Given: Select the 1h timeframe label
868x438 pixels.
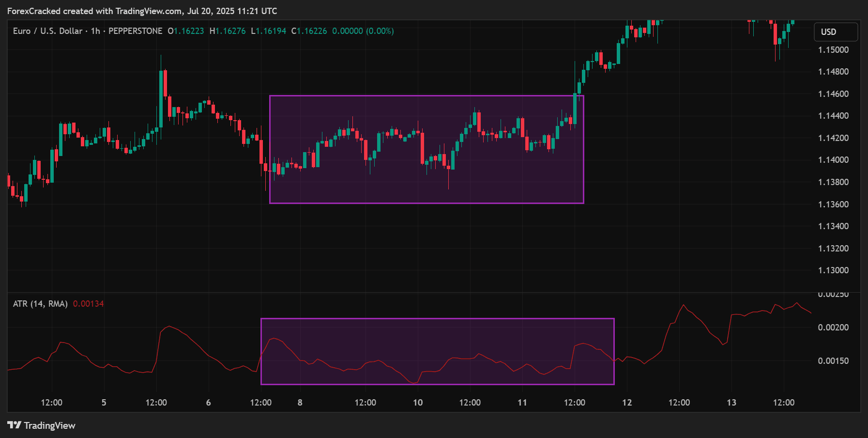Looking at the screenshot, I should (x=95, y=31).
